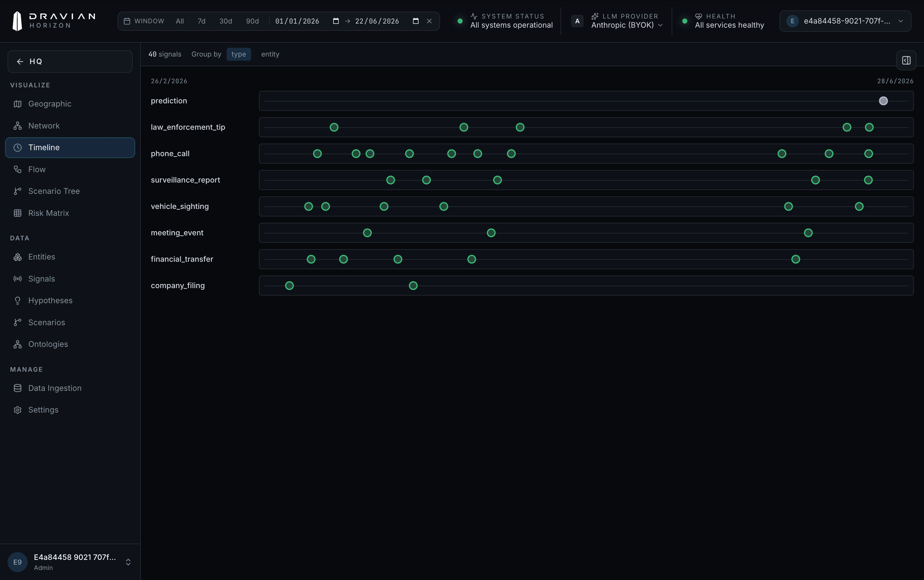Click the Data Ingestion database icon
This screenshot has height=580, width=924.
point(18,388)
